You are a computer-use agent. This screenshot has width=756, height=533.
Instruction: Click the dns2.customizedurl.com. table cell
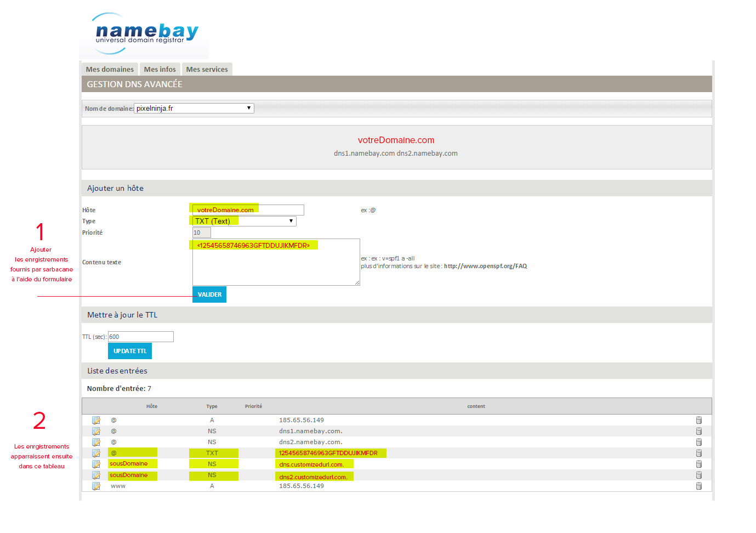click(314, 477)
